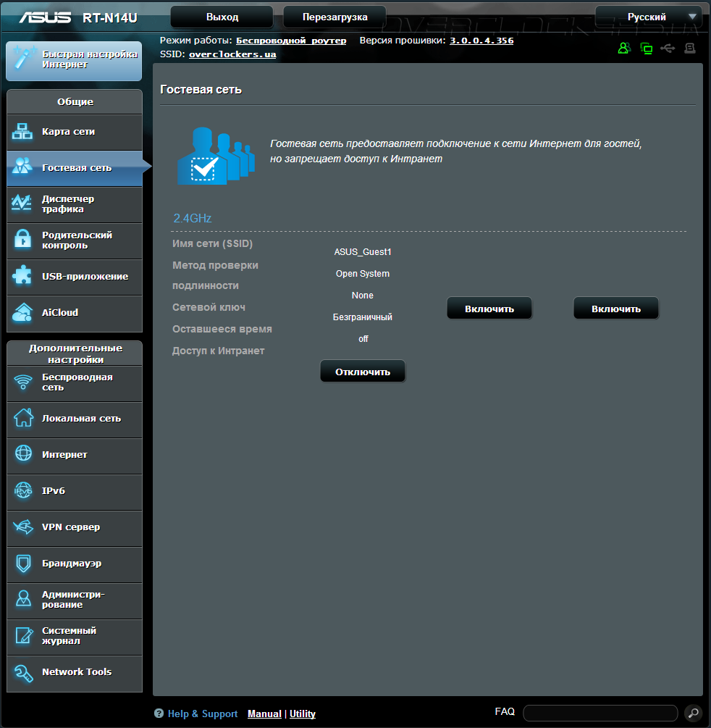Click the Wireless wifi icon in sidebar

[x=22, y=382]
